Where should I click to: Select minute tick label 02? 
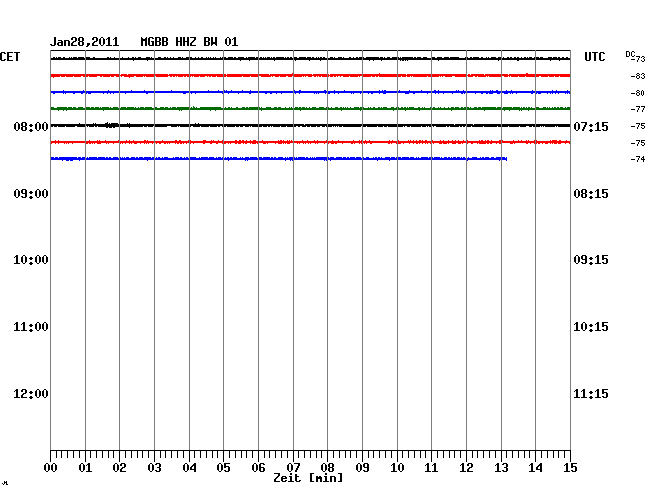pyautogui.click(x=119, y=468)
